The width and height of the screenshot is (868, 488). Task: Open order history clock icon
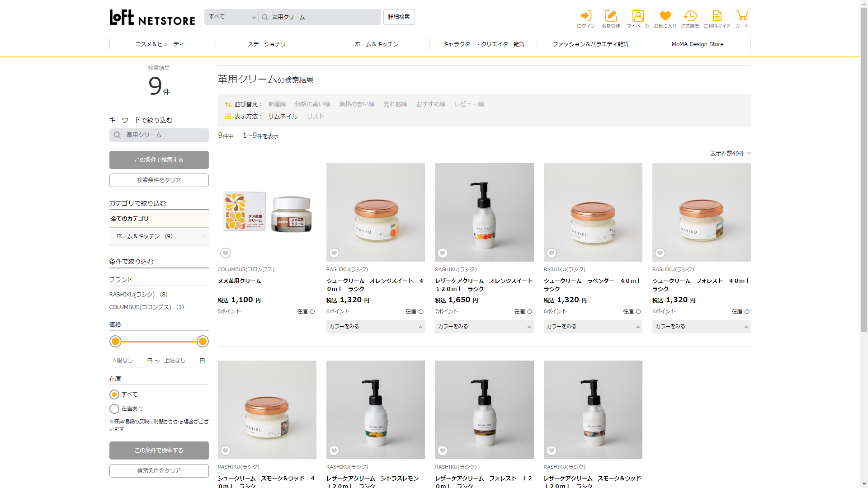pyautogui.click(x=690, y=16)
